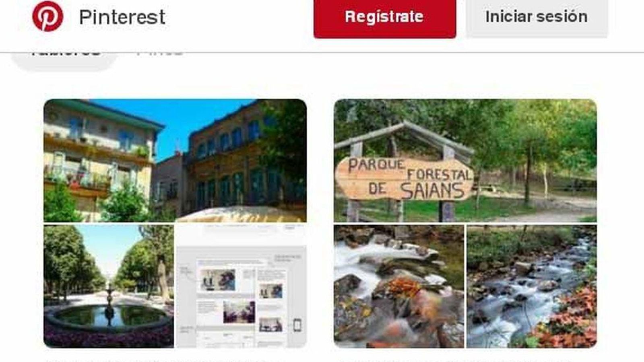Click the red Pinterest logo icon

(x=47, y=16)
